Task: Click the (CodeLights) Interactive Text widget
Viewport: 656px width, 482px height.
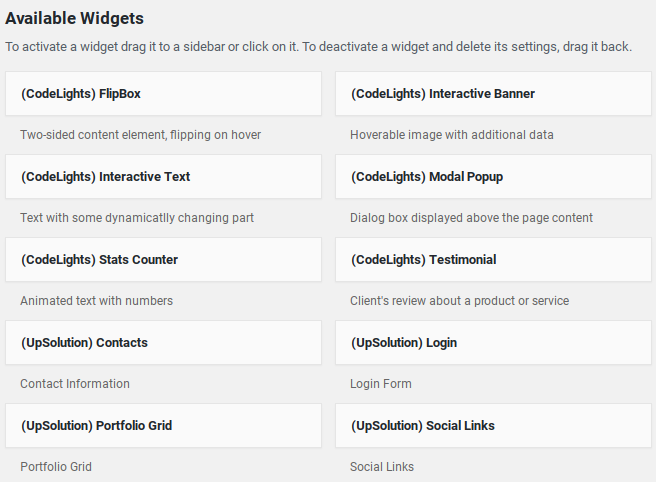Action: coord(163,177)
